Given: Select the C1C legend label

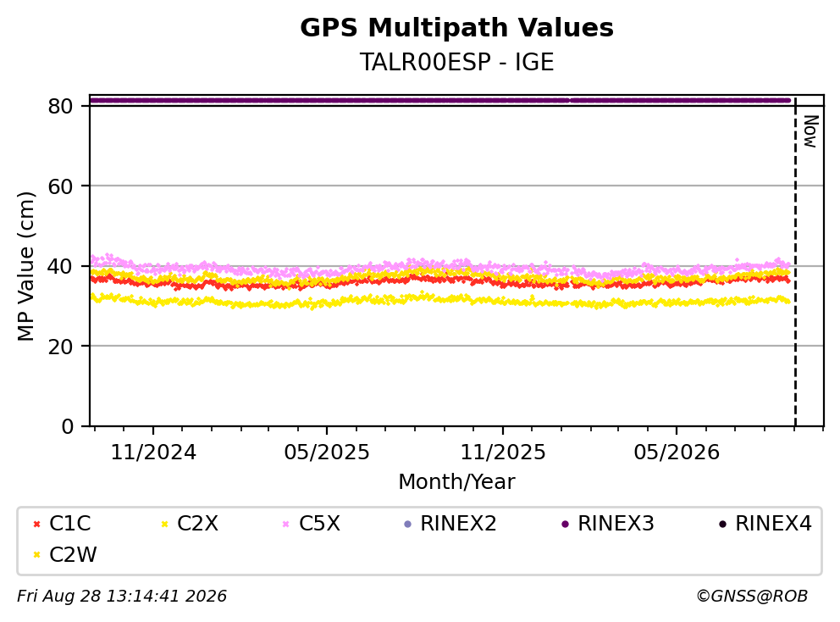Looking at the screenshot, I should pyautogui.click(x=70, y=524).
